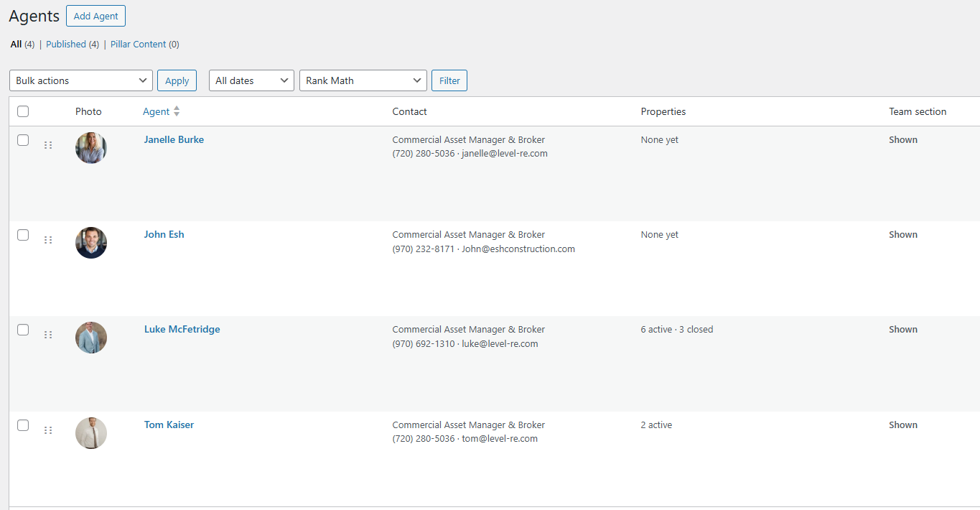Click John@eshconstruction.com contact text
The image size is (980, 510).
pos(518,249)
